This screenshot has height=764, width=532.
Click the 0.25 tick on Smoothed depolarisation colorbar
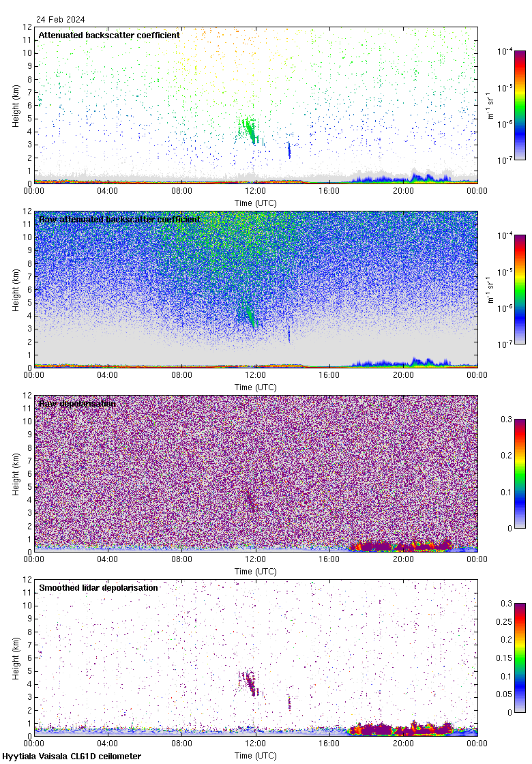pos(504,621)
